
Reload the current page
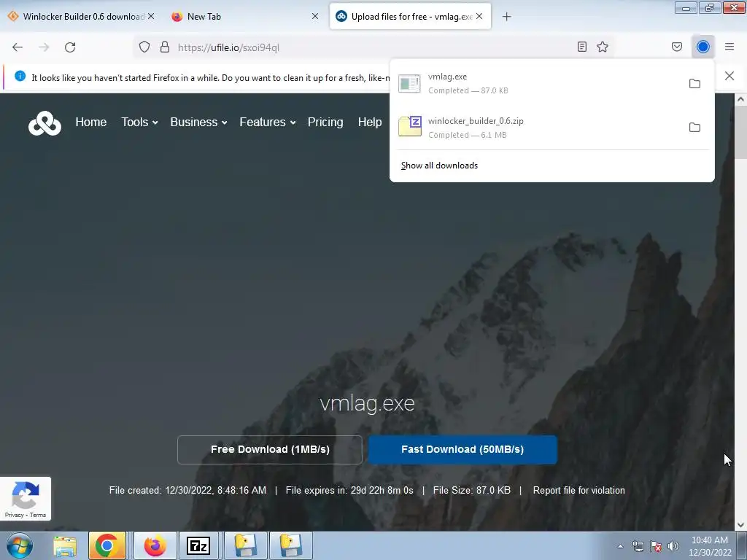point(70,47)
